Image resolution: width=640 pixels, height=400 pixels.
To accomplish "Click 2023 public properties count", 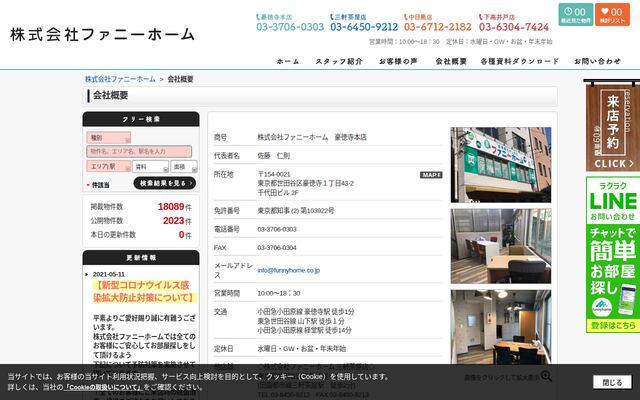I will tap(174, 221).
